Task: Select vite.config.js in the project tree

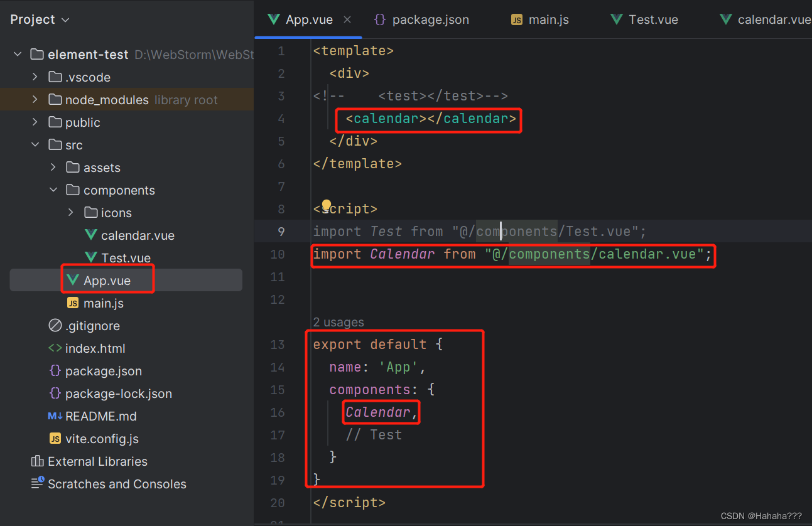Action: point(102,439)
